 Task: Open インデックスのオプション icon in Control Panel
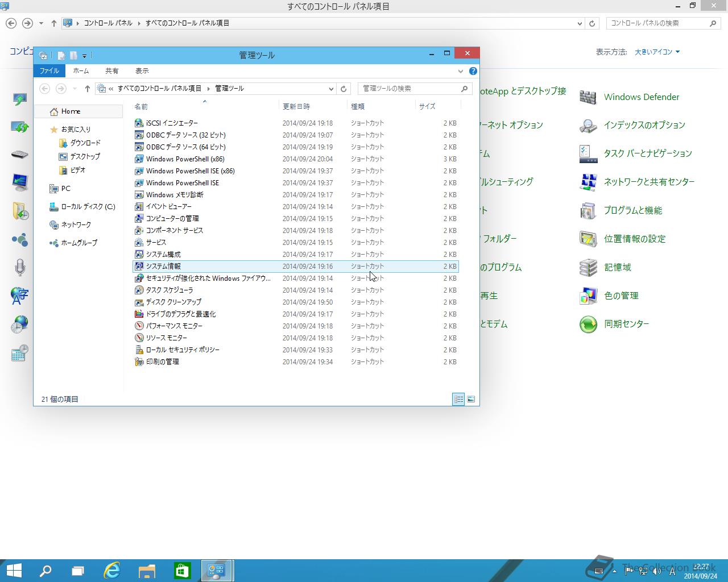click(x=588, y=126)
